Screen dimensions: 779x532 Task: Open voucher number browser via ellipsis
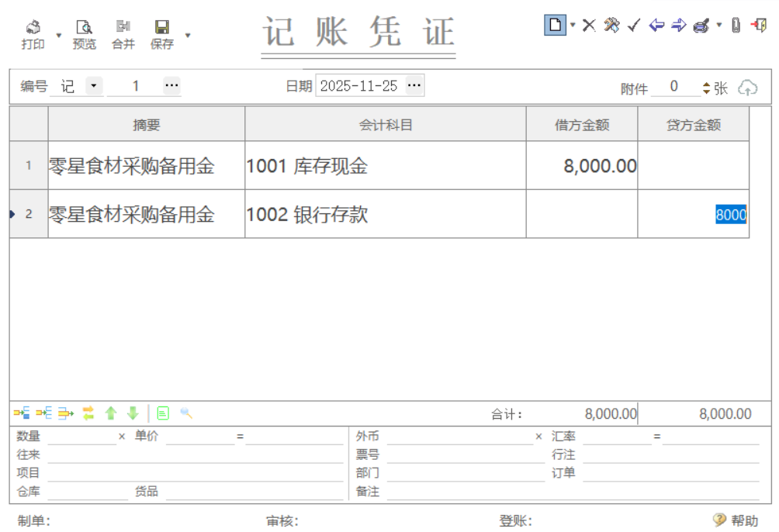pos(171,86)
